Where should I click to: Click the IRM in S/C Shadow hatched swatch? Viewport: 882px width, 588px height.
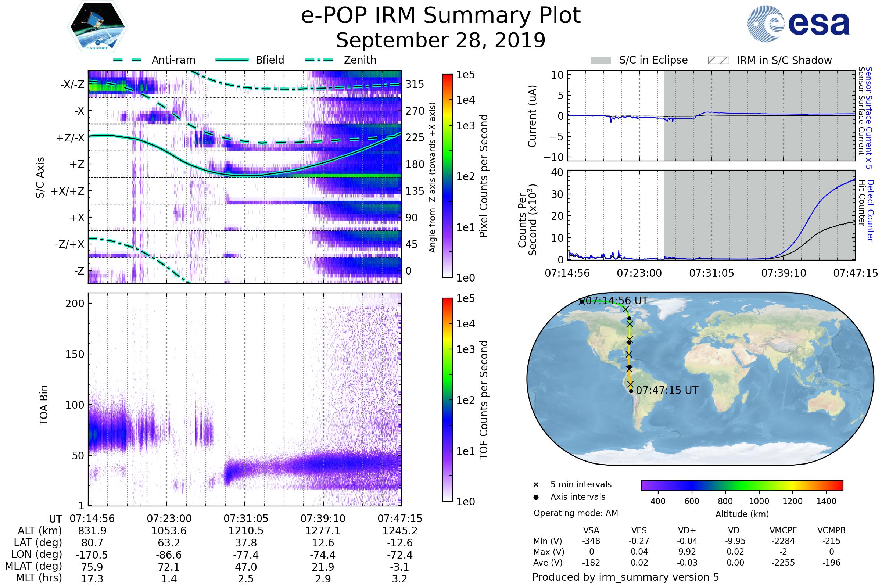718,60
